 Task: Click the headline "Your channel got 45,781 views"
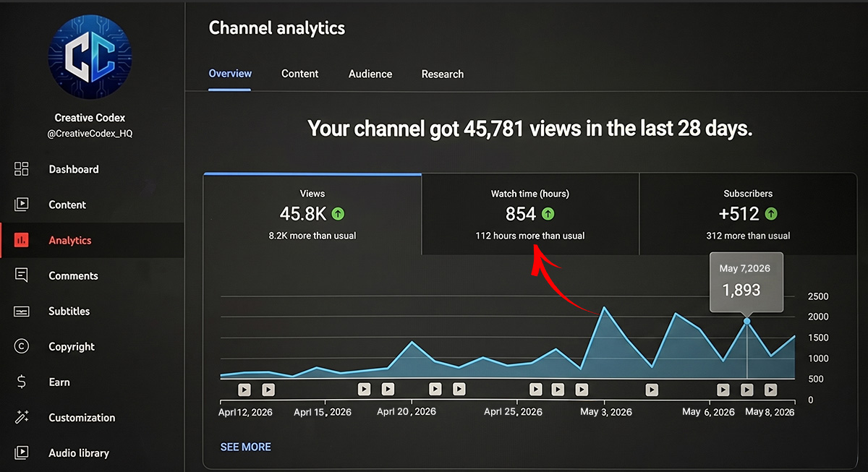click(x=530, y=129)
